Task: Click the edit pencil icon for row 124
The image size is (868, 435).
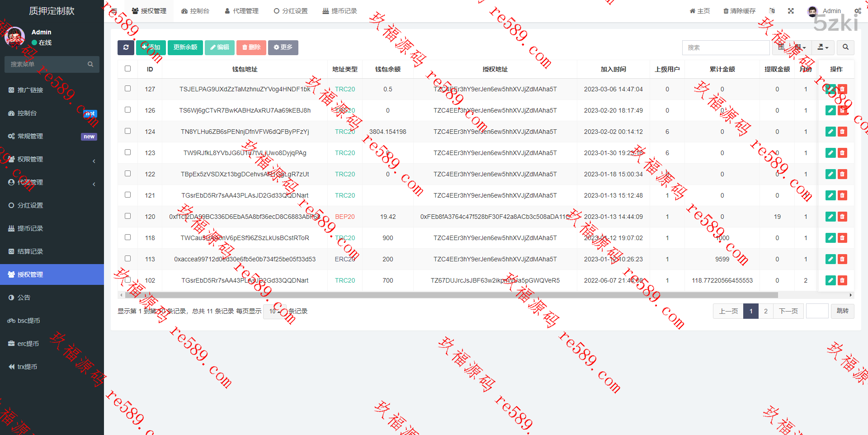Action: 830,132
